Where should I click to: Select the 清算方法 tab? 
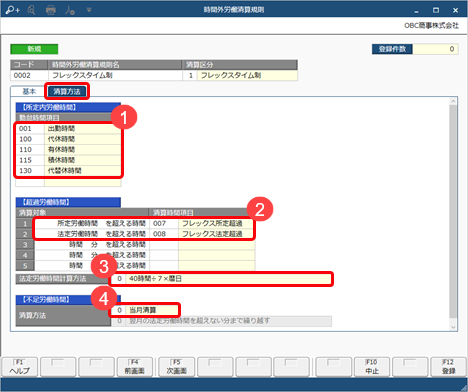tap(67, 91)
